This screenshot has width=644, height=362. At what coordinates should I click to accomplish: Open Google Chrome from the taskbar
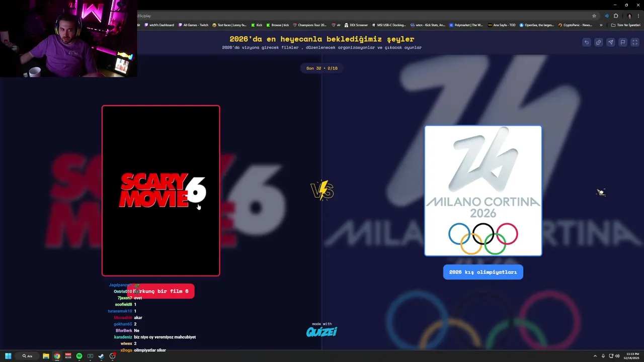click(57, 356)
